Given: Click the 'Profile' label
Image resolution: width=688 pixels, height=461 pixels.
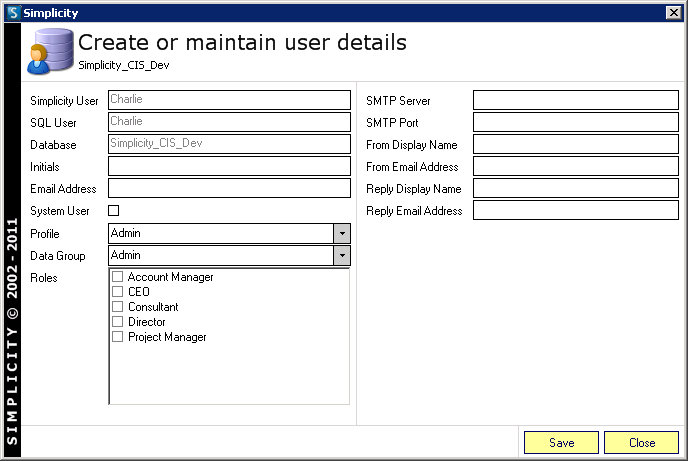Looking at the screenshot, I should tap(44, 234).
